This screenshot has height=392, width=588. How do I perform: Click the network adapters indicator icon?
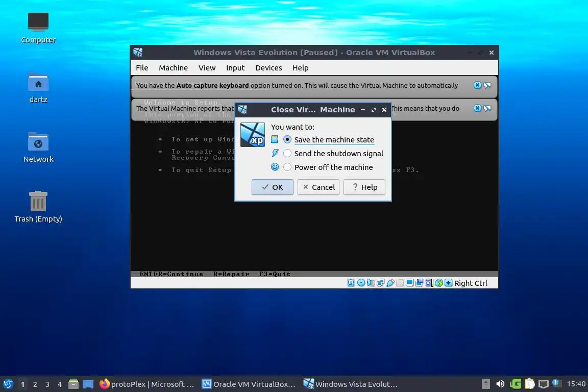coord(380,283)
